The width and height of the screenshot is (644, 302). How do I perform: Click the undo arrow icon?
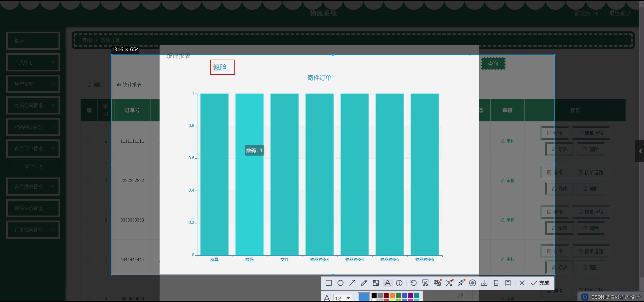pyautogui.click(x=413, y=283)
